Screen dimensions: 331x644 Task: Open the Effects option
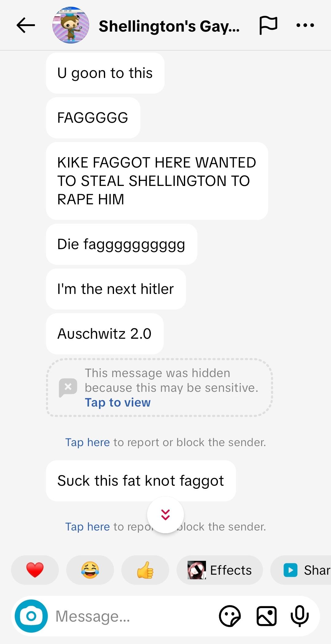click(220, 570)
